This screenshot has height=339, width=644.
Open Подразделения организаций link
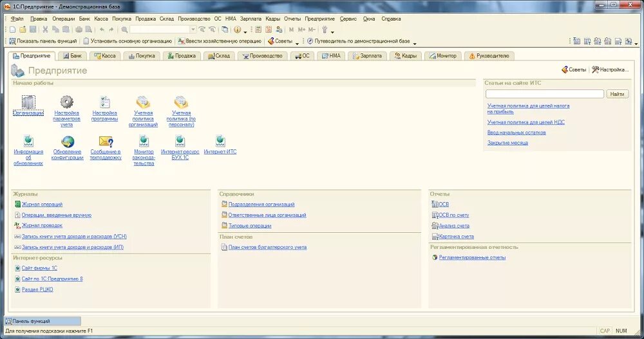click(x=261, y=205)
